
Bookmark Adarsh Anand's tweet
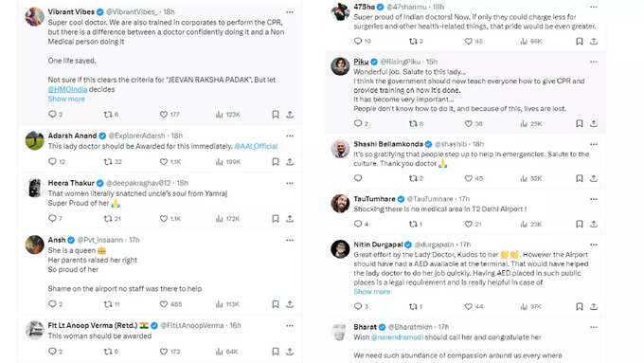[x=276, y=162]
